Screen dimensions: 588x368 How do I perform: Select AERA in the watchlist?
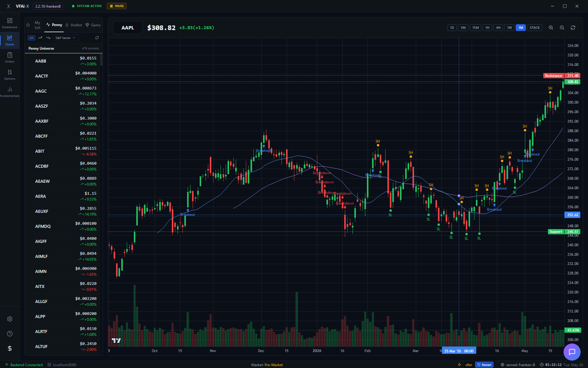coord(63,196)
